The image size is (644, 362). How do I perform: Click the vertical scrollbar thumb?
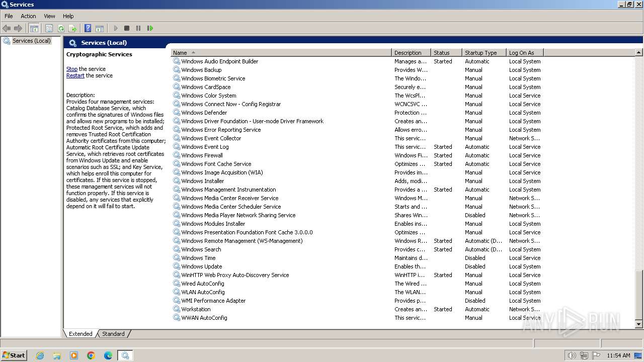point(639,295)
